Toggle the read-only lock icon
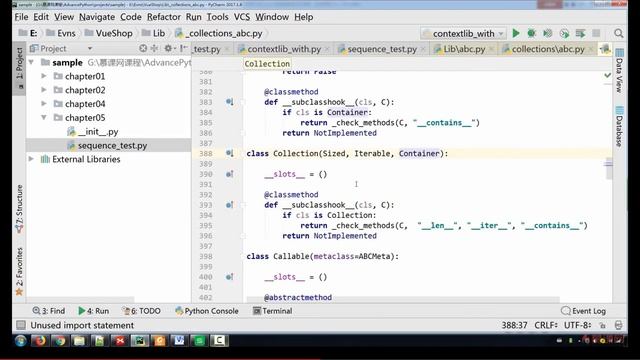Screen dimensions: 640x360 tap(602, 325)
